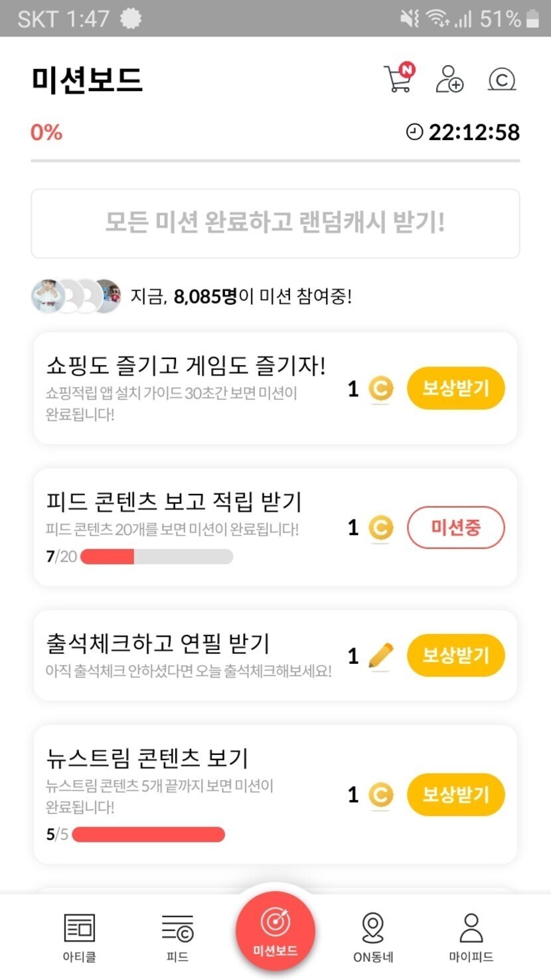This screenshot has width=551, height=980.
Task: Claim 보상받기 for attendance check mission
Action: click(455, 655)
